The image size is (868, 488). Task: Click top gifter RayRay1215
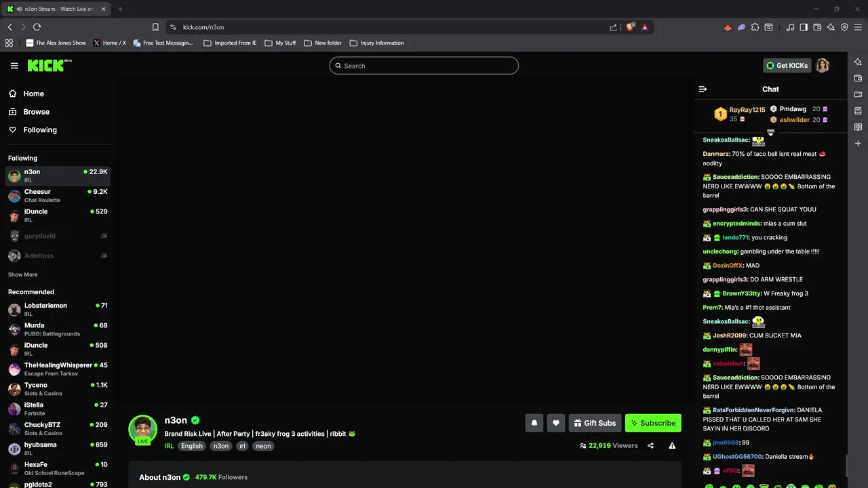click(x=747, y=110)
